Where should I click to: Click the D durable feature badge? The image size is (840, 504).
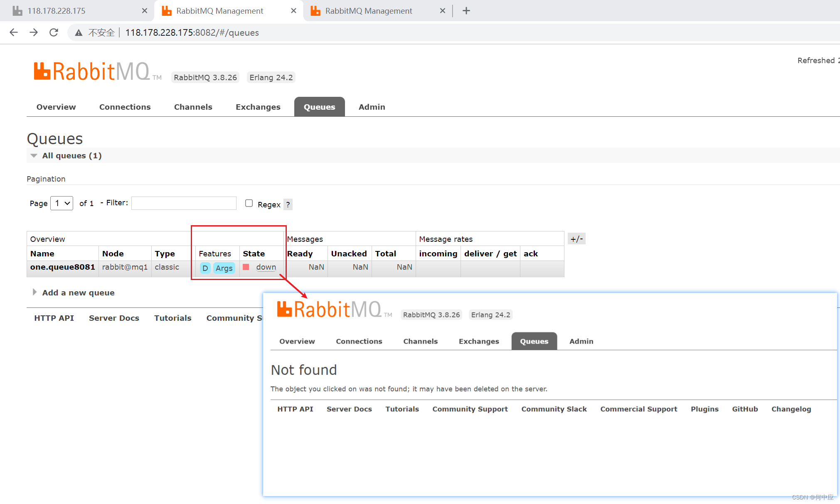(205, 268)
